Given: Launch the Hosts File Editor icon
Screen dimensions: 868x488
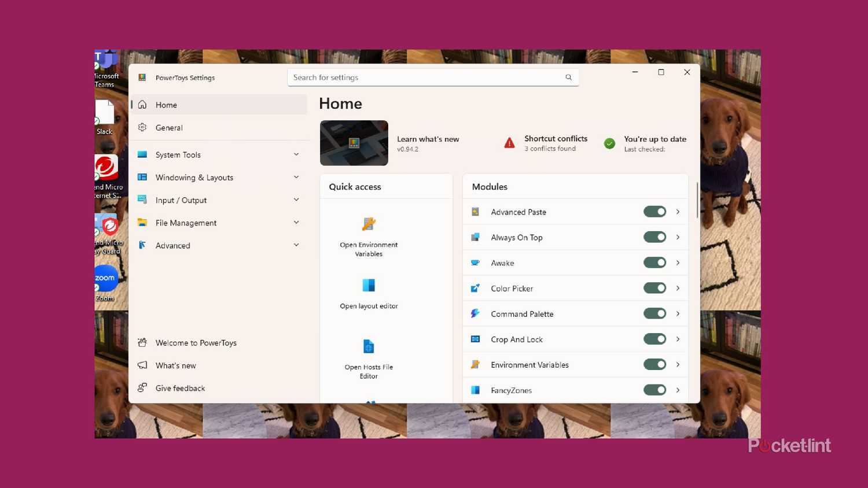Looking at the screenshot, I should tap(369, 347).
